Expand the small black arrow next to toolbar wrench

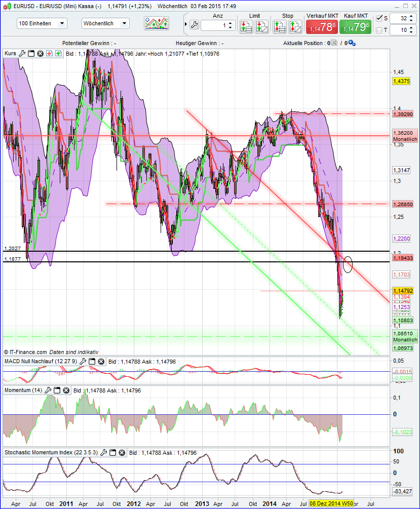pyautogui.click(x=186, y=24)
